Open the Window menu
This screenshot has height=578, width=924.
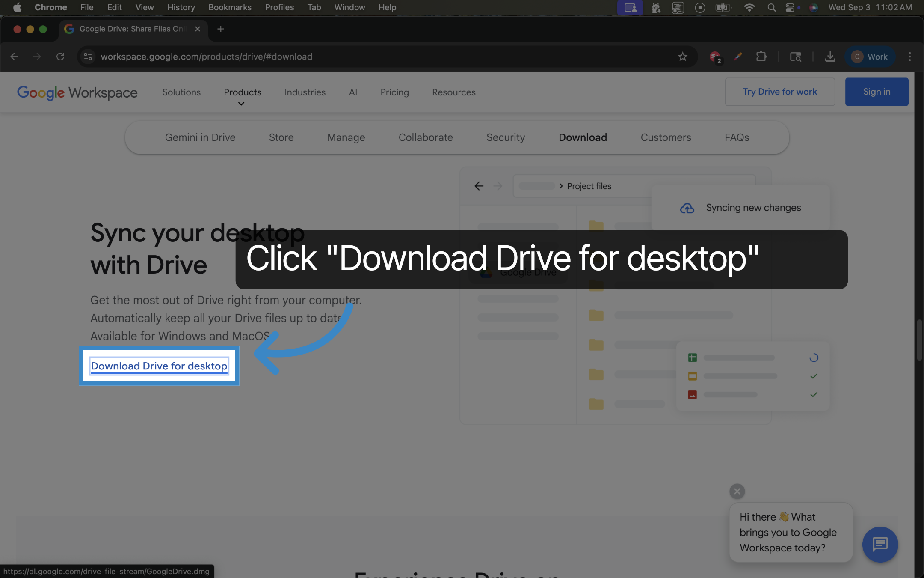(349, 7)
